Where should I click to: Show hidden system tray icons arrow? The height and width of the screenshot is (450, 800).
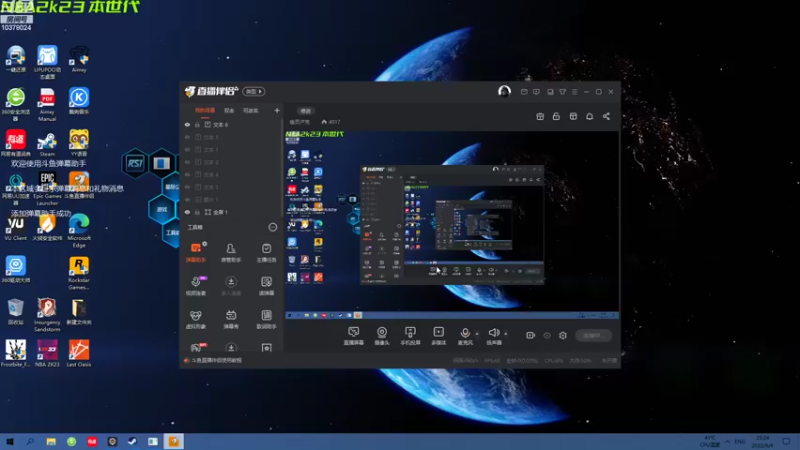pyautogui.click(x=727, y=441)
